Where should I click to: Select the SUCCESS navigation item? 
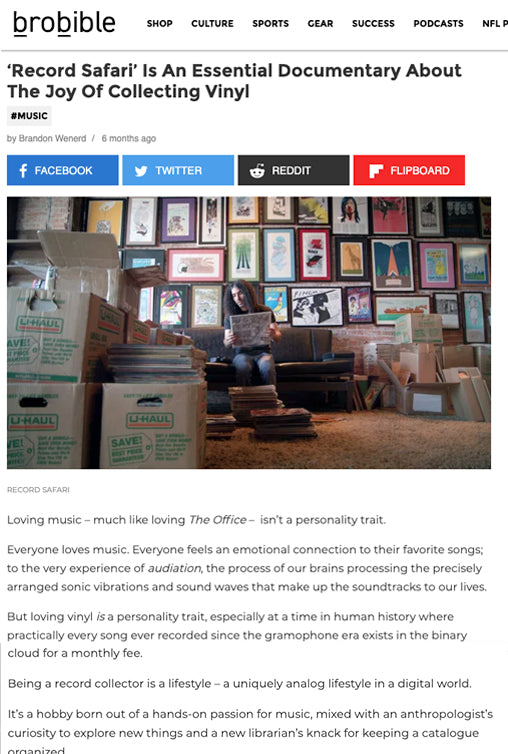pyautogui.click(x=373, y=24)
